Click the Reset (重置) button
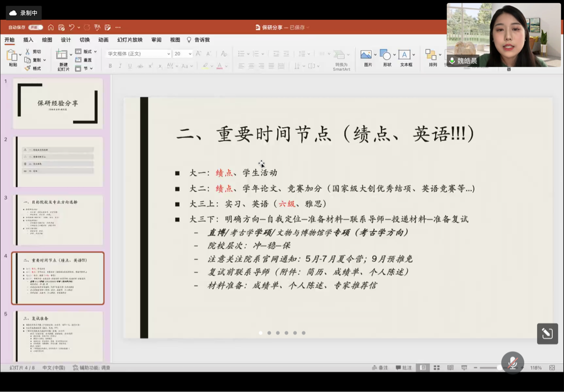Viewport: 564px width, 392px height. pyautogui.click(x=85, y=60)
